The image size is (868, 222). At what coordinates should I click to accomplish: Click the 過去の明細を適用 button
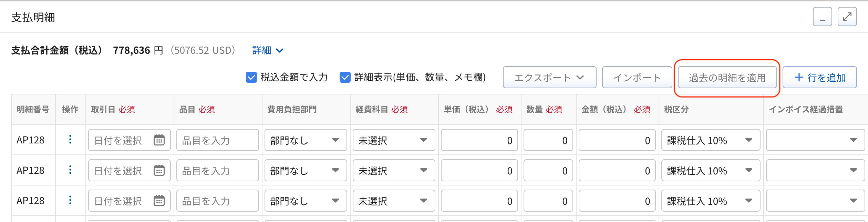727,77
